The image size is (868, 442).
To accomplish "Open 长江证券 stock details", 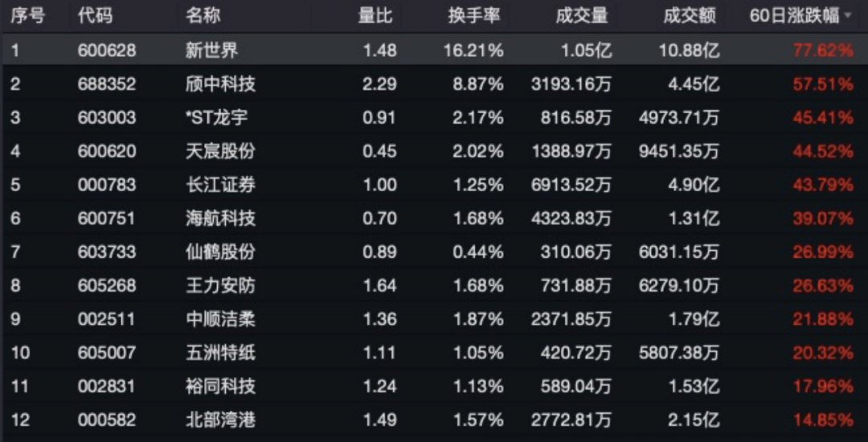I will click(220, 185).
